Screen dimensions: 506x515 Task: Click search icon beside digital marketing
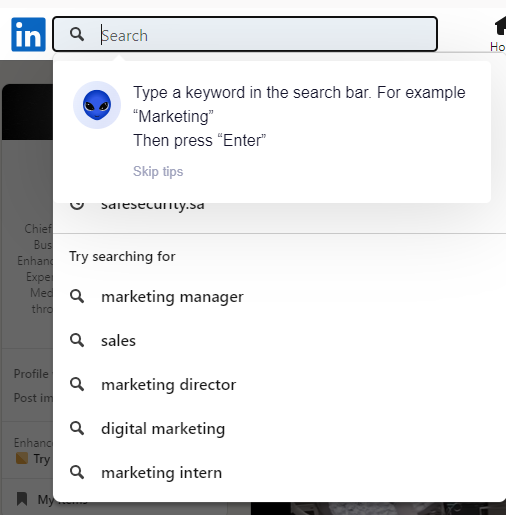click(x=77, y=428)
